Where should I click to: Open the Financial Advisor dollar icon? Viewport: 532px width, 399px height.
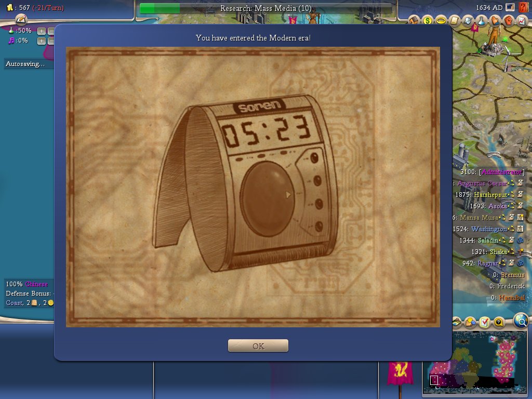point(428,21)
